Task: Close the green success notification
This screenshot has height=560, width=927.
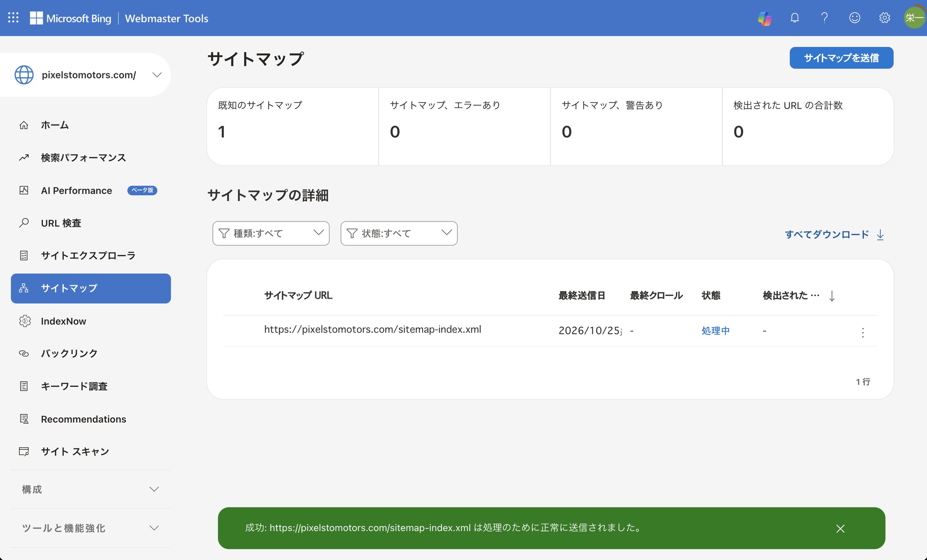Action: pyautogui.click(x=840, y=528)
